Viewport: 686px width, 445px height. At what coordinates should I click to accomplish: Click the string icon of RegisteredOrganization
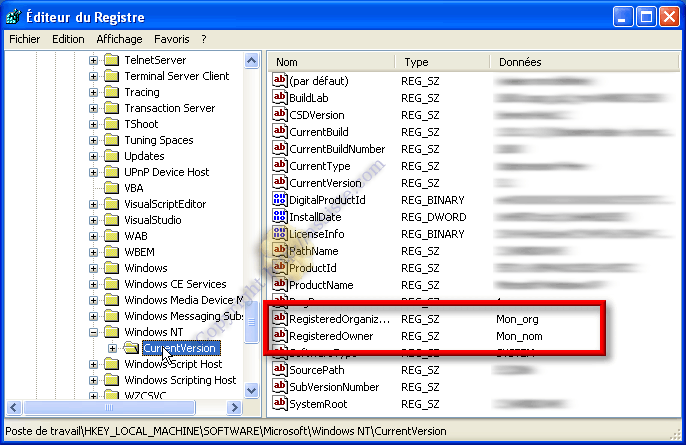pos(280,319)
